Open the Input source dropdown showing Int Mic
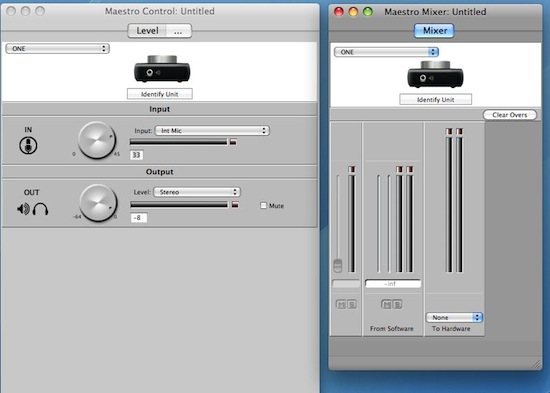 (212, 131)
